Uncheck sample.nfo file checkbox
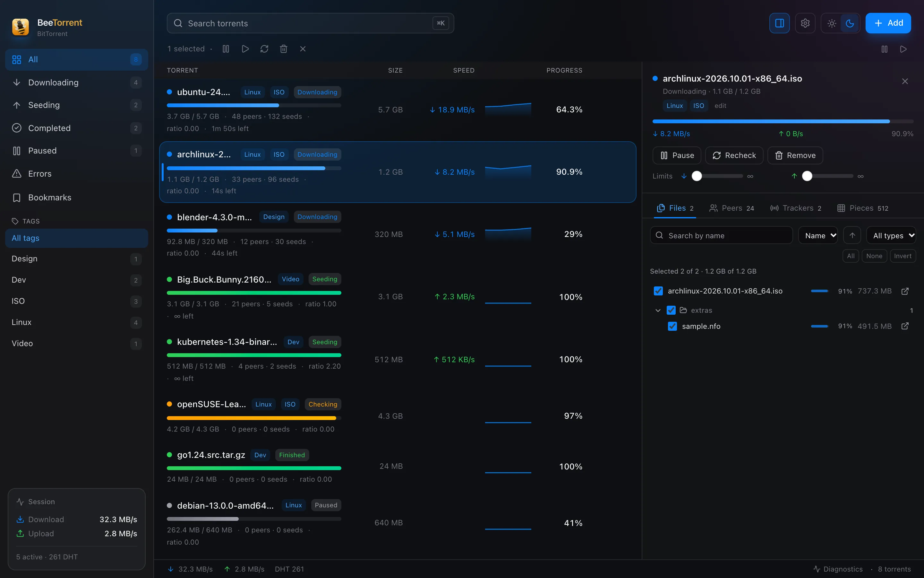The height and width of the screenshot is (578, 924). 672,326
